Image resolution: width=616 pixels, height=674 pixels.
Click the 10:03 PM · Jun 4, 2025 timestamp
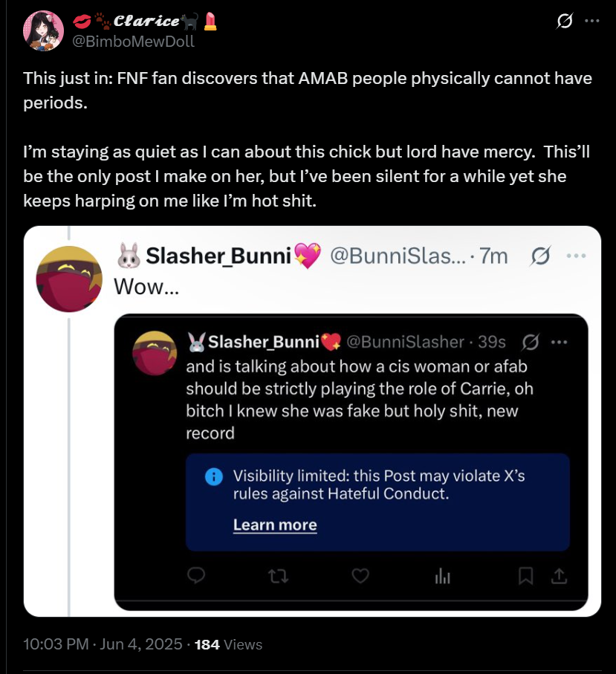coord(103,644)
